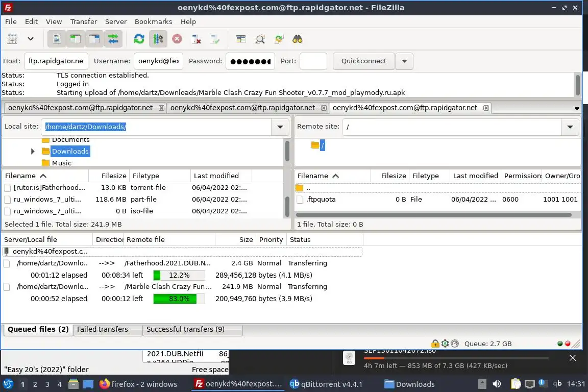The width and height of the screenshot is (588, 392).
Task: Click the remote list horizontal scrollbar
Action: click(x=433, y=215)
